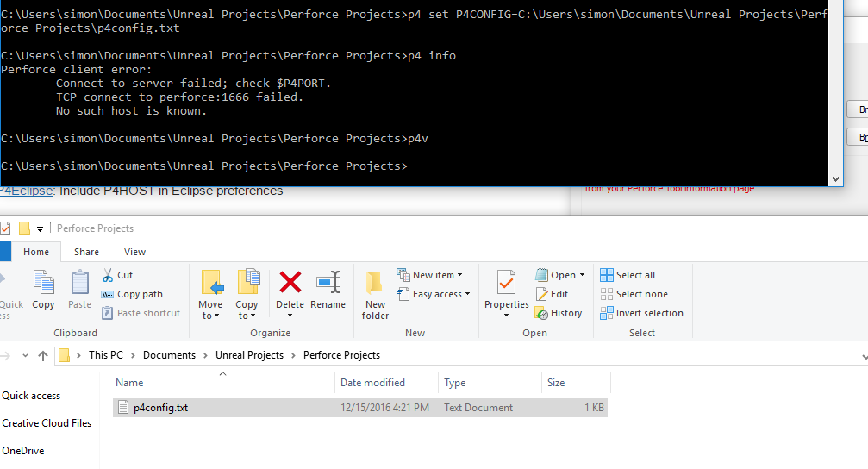
Task: Open Quick access in navigation pane
Action: coord(31,396)
